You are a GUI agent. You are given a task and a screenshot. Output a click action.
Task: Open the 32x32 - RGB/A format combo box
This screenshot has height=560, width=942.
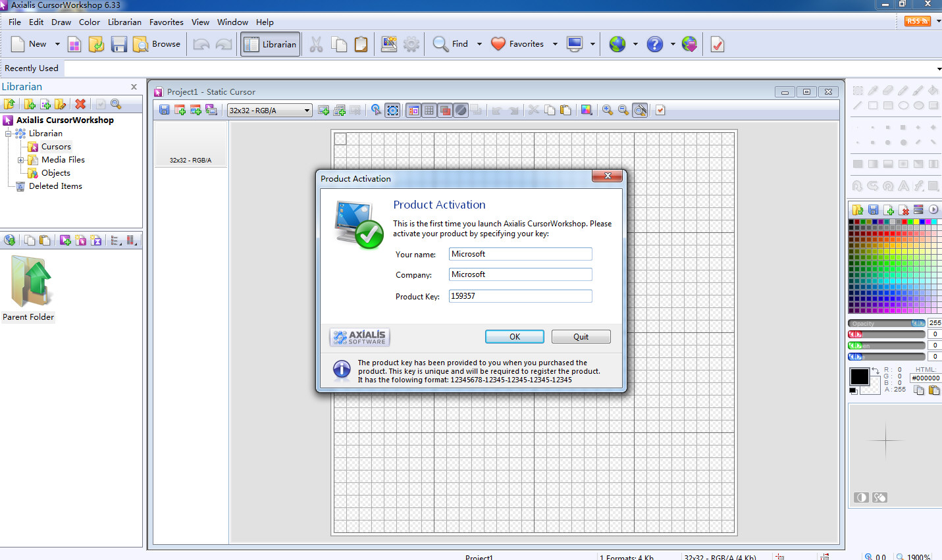click(269, 111)
